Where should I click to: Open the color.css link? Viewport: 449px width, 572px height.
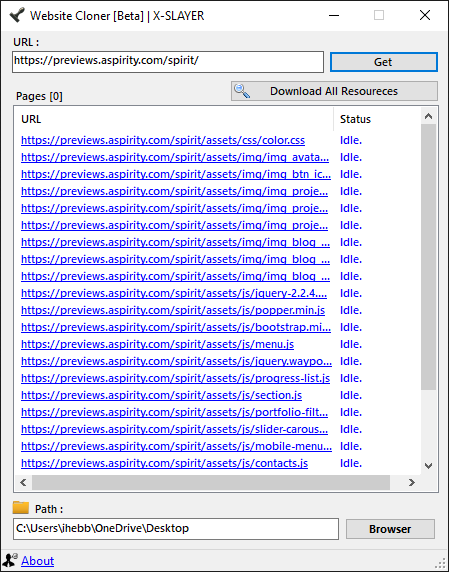pos(163,140)
